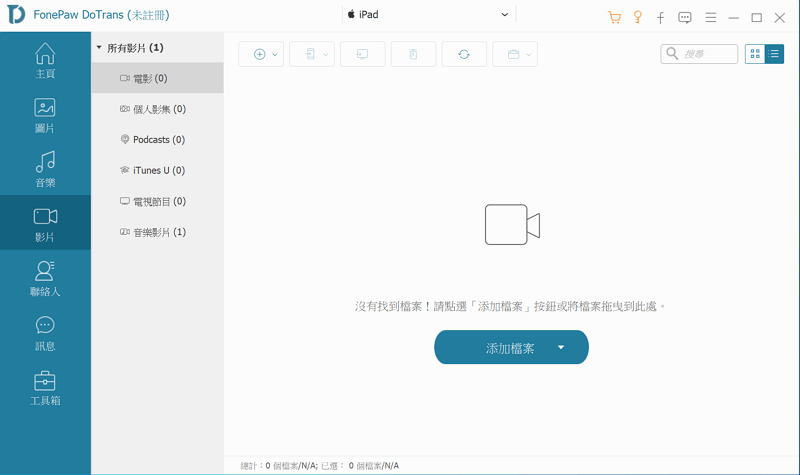Select the 電影 (0) category
This screenshot has width=800, height=475.
pos(158,78)
